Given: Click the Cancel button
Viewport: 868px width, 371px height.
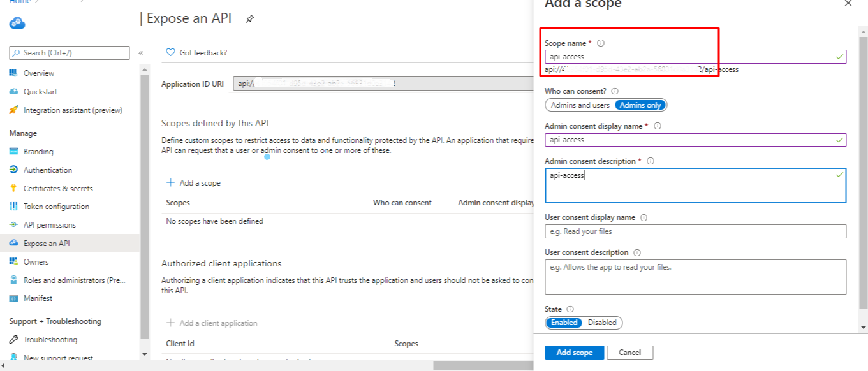Looking at the screenshot, I should (629, 353).
